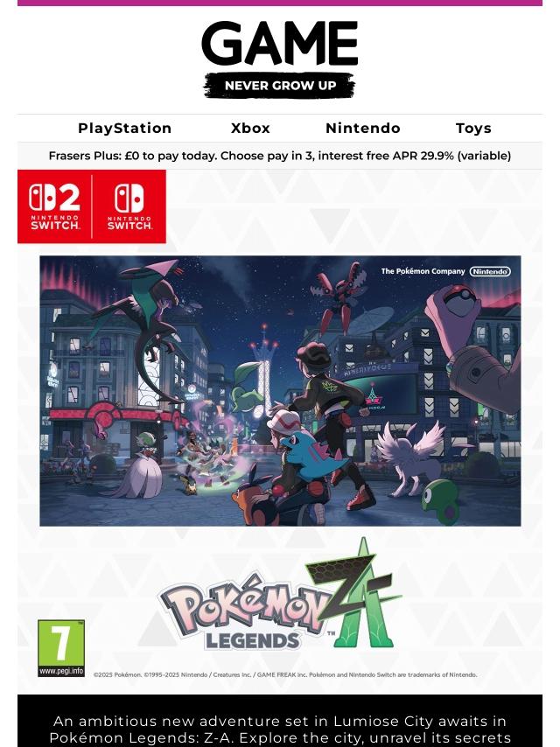Click the Lumiose City adventure description text
This screenshot has width=560, height=747.
tap(280, 730)
